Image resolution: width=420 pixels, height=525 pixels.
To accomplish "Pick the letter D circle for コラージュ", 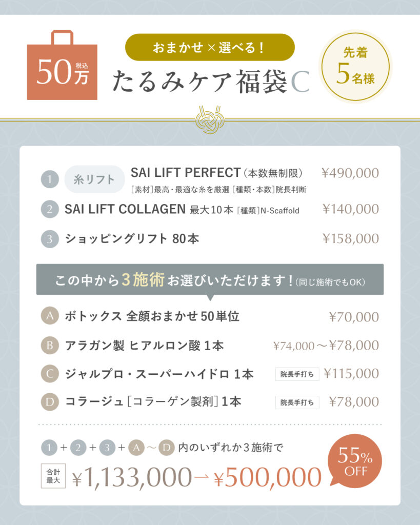I will pyautogui.click(x=50, y=402).
